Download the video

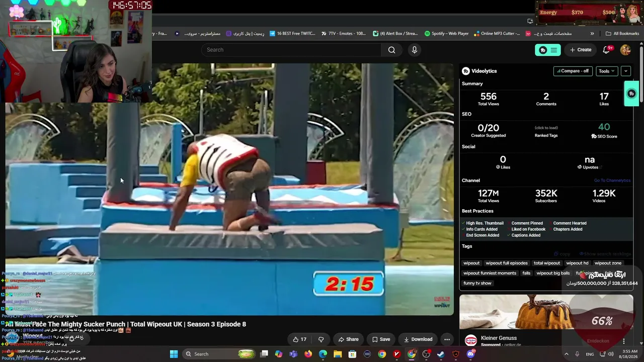click(418, 339)
